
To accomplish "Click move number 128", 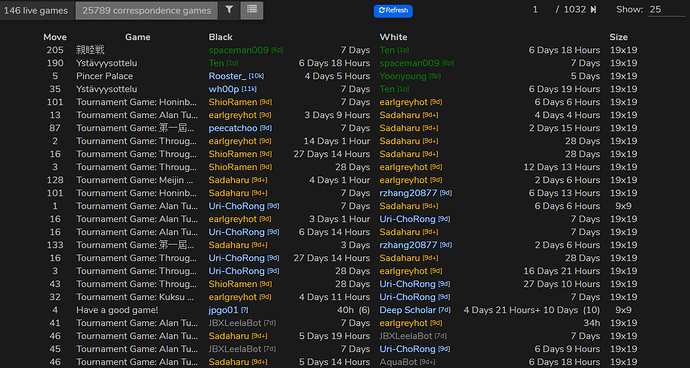I will click(x=55, y=180).
